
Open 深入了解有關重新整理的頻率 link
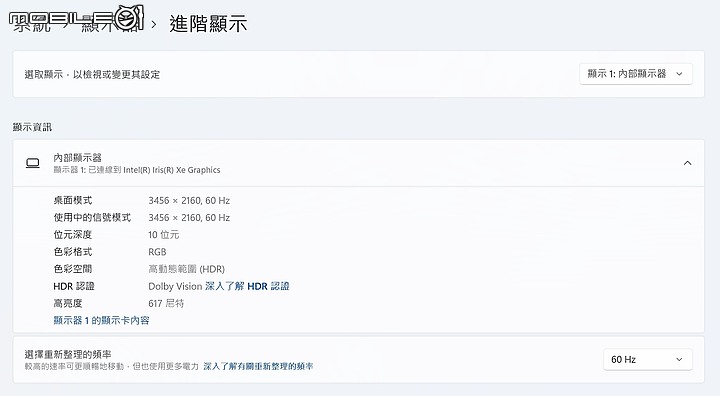258,367
